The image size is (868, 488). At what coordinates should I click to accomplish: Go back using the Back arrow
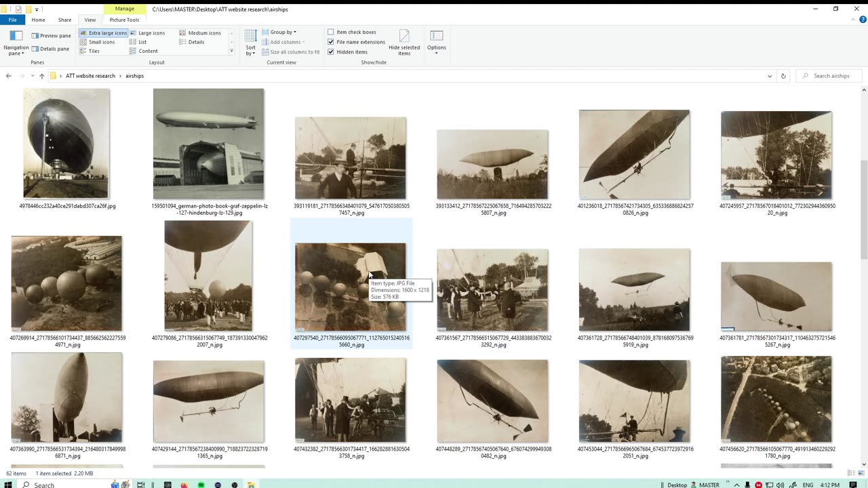pos(8,76)
